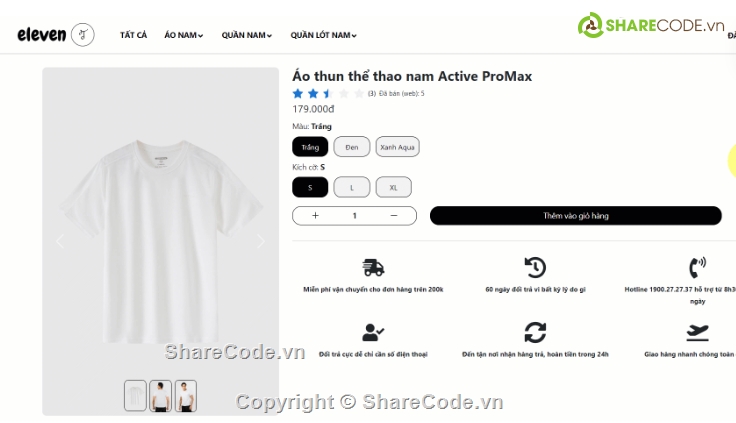
Task: Select the Xanh Aqua color option
Action: tap(398, 147)
